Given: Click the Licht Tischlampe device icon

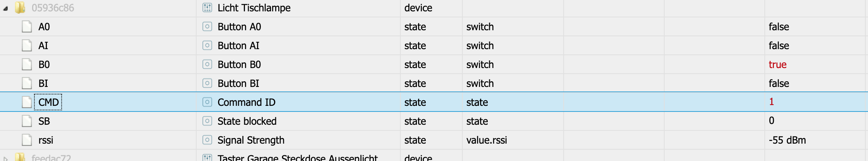Looking at the screenshot, I should (207, 8).
